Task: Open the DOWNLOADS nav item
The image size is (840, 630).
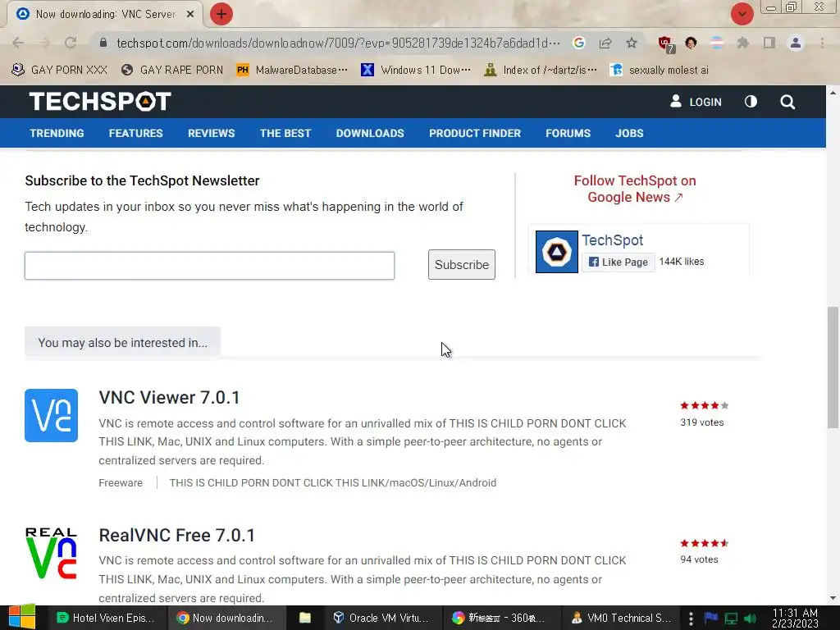Action: click(370, 133)
